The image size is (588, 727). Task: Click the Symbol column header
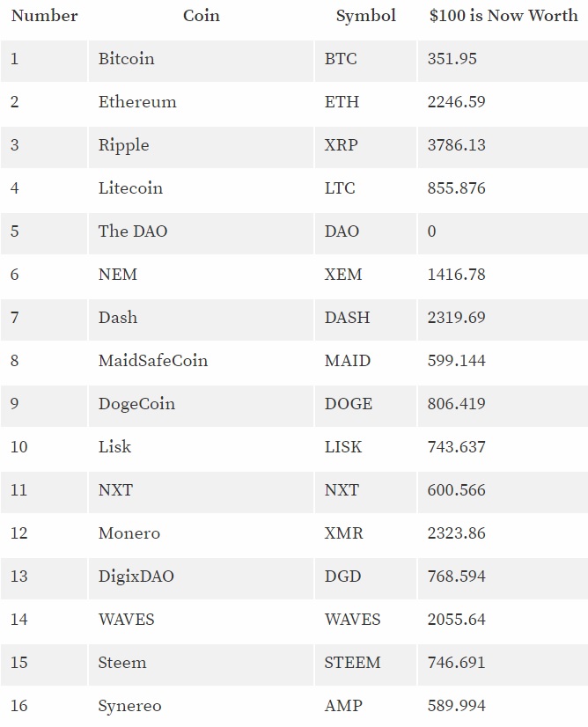(x=365, y=16)
